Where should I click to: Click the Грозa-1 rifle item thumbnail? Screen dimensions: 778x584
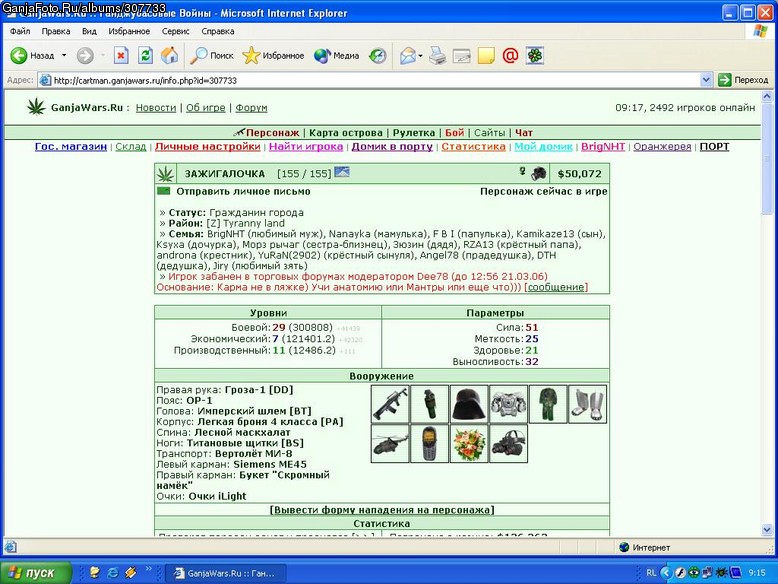click(390, 404)
